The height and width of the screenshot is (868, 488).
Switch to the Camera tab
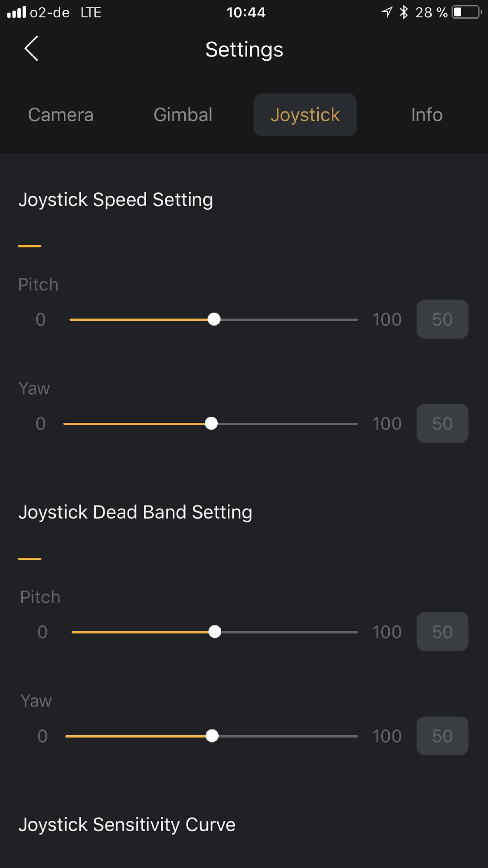[x=61, y=115]
